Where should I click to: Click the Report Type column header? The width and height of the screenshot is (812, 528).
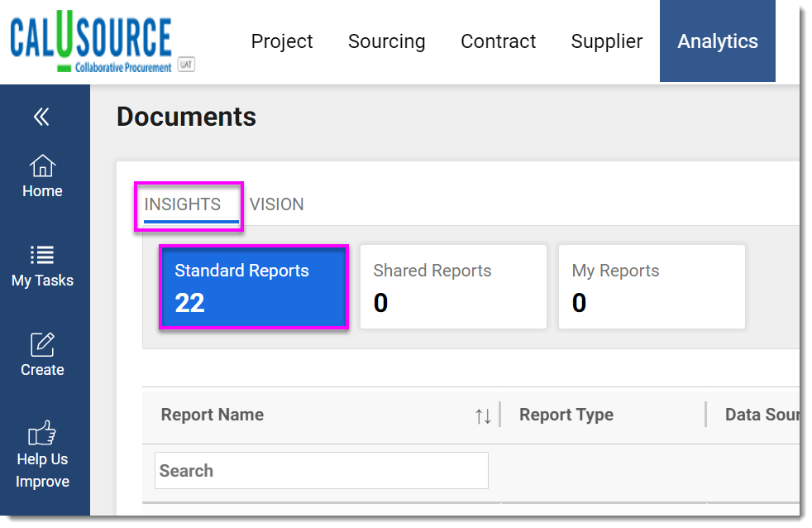pos(566,415)
